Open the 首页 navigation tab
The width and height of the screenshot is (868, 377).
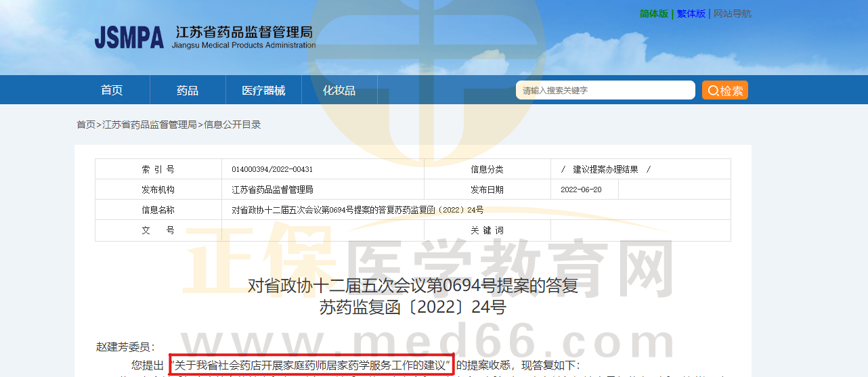pos(112,91)
